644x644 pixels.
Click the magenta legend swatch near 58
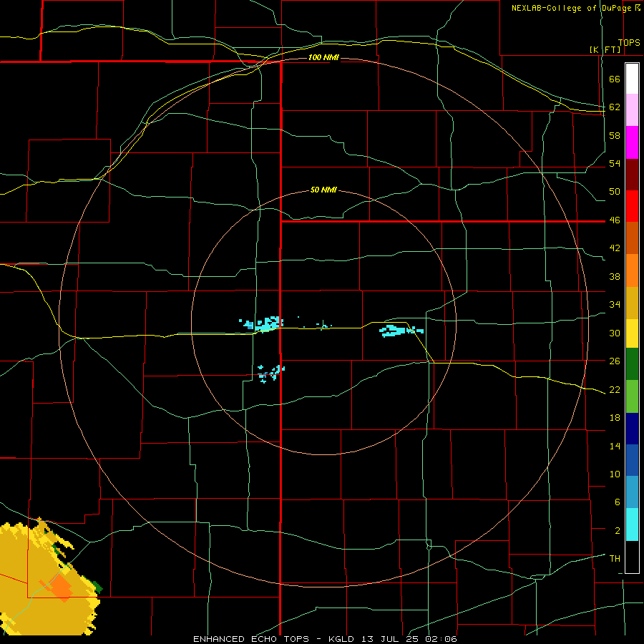coord(632,142)
